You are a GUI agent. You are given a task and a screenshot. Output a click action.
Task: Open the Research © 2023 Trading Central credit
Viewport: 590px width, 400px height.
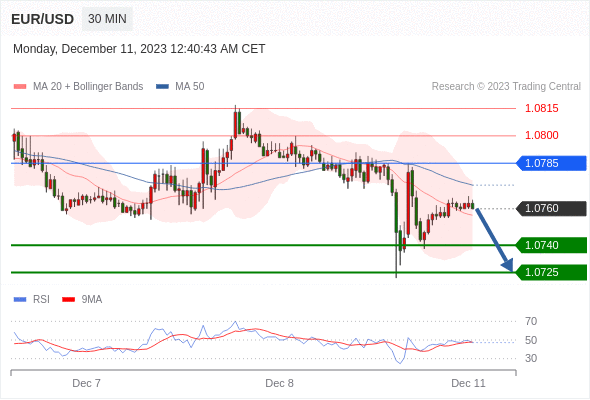pyautogui.click(x=506, y=87)
